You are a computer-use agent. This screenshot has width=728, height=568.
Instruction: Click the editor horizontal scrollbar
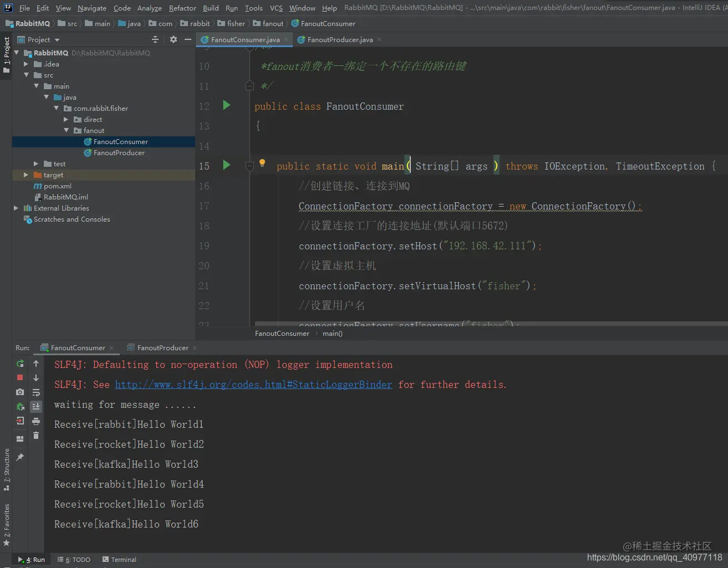click(x=491, y=323)
